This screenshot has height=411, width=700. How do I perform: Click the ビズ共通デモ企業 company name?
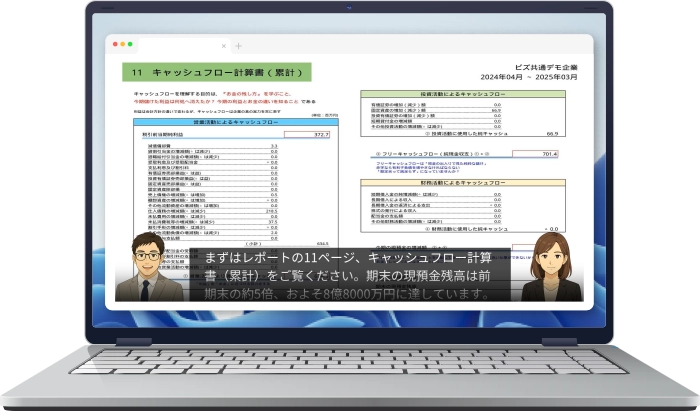(550, 62)
